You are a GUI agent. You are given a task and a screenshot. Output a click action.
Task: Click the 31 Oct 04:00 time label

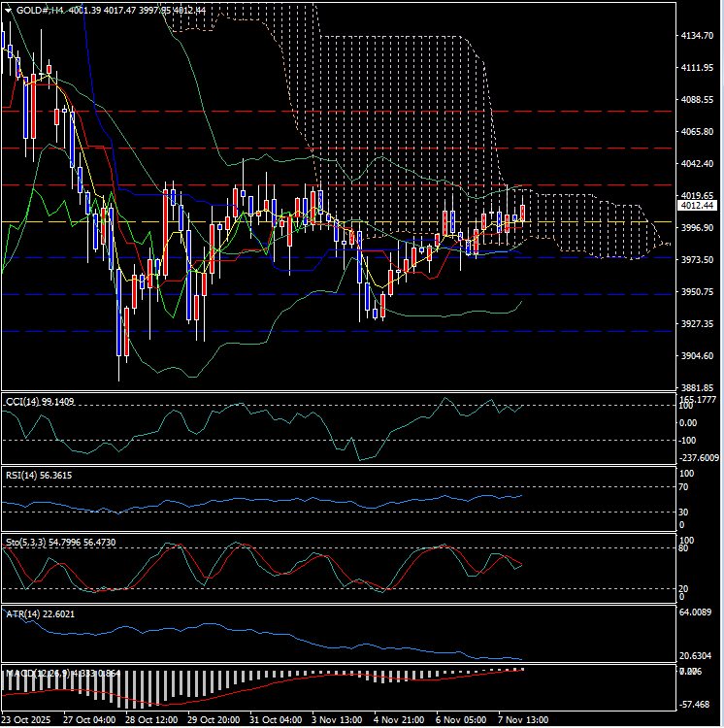[x=277, y=720]
